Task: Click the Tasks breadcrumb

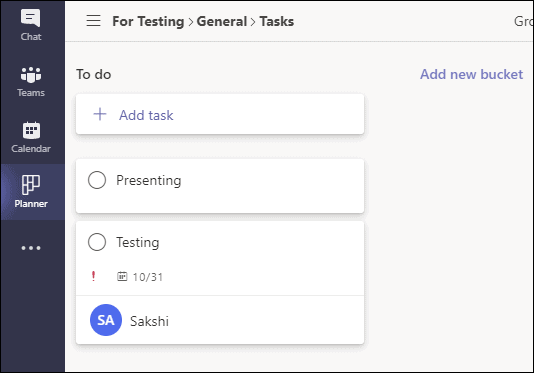Action: click(x=277, y=21)
